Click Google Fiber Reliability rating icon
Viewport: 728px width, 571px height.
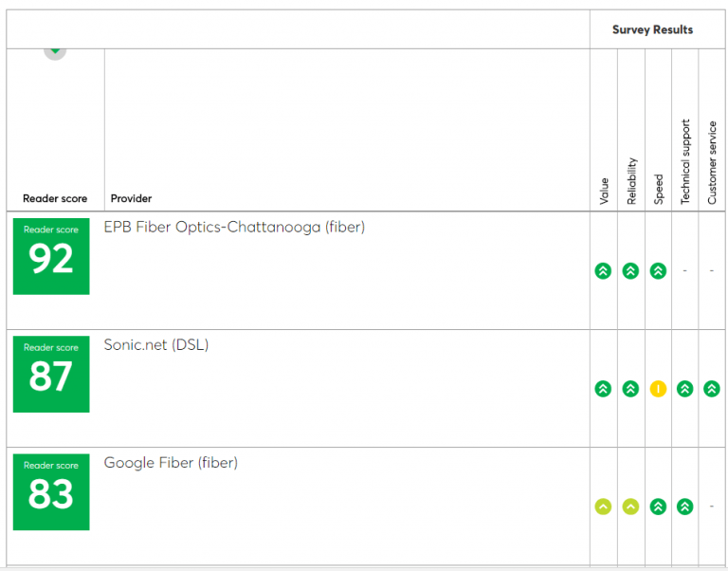630,507
